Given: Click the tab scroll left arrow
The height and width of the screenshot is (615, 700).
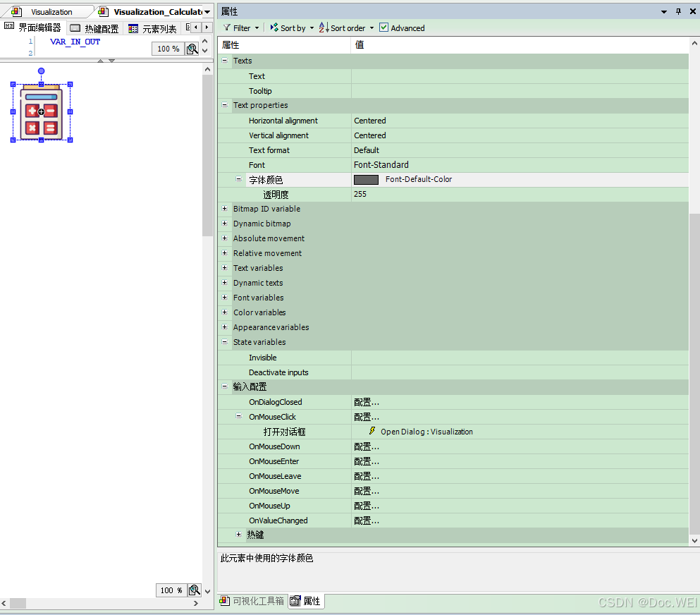Looking at the screenshot, I should tap(195, 28).
